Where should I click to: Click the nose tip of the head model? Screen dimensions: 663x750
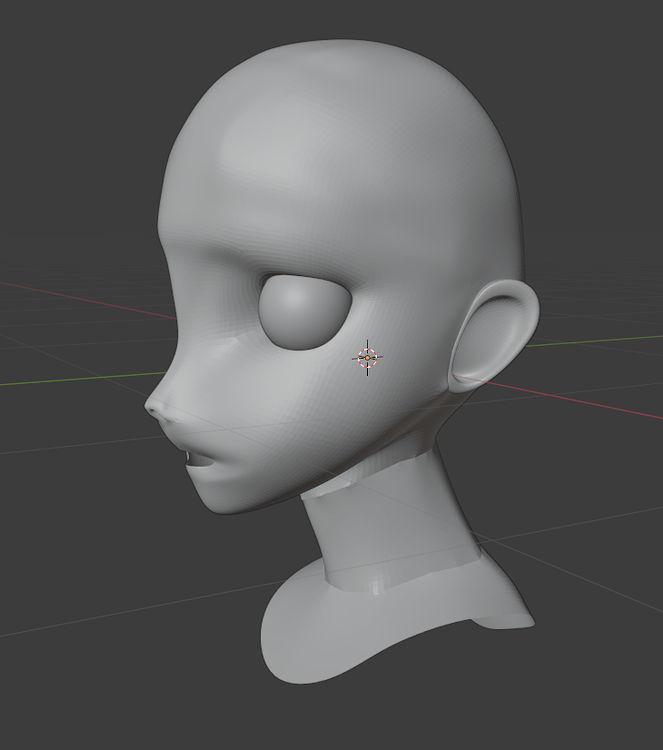[152, 407]
